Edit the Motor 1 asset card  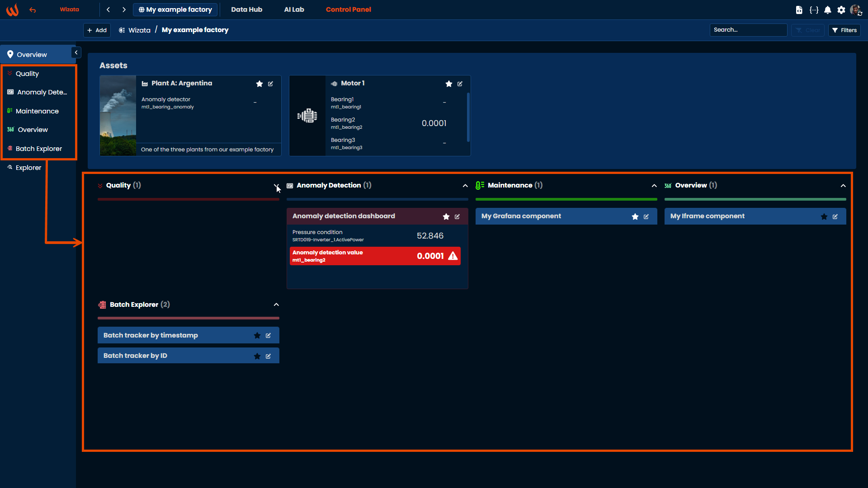460,84
